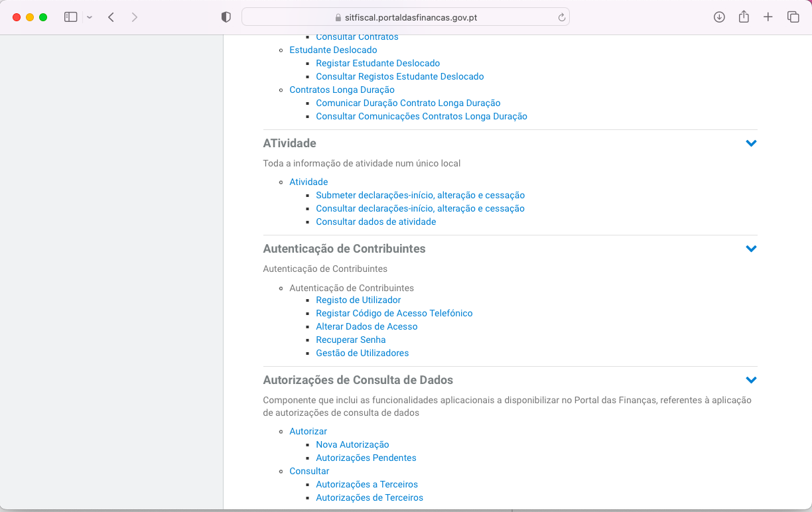812x512 pixels.
Task: Open the privacy shield report icon
Action: click(226, 17)
